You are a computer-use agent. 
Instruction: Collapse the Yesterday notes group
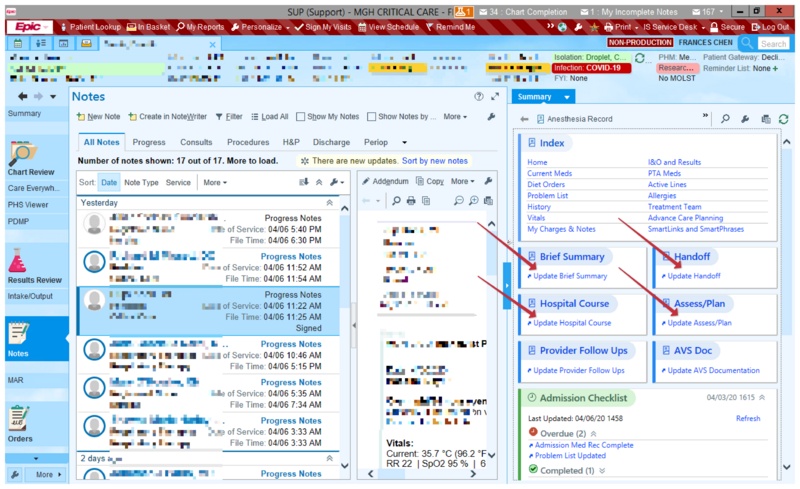coord(330,203)
